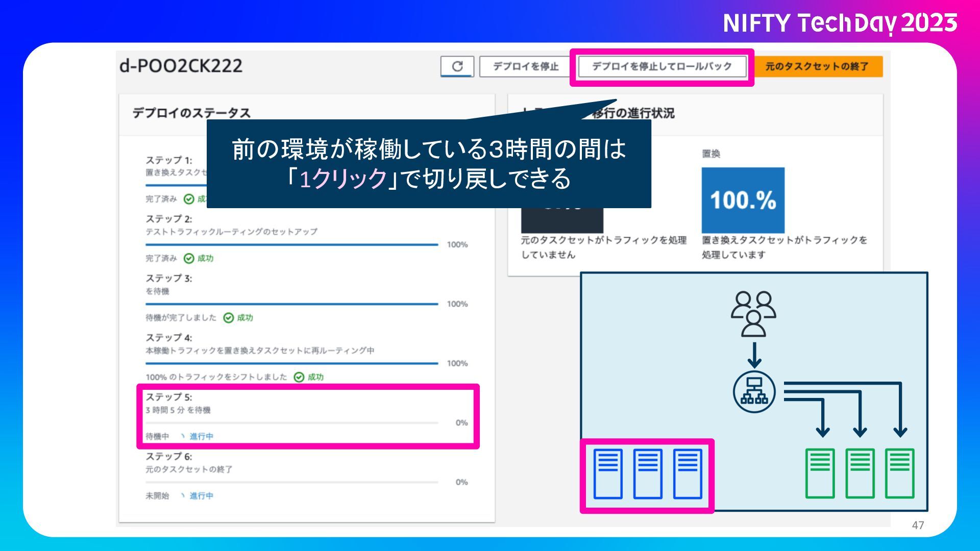Click Step 3 成功 status label
980x551 pixels.
[x=244, y=318]
